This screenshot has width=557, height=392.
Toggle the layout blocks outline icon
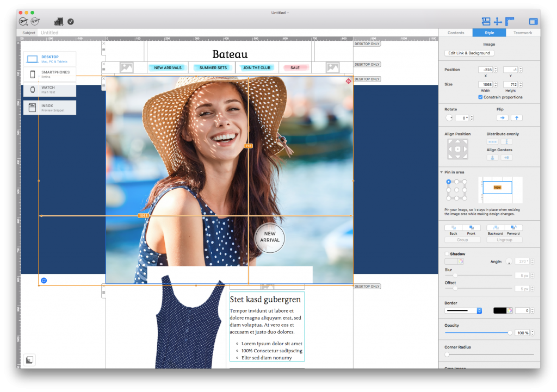point(486,22)
